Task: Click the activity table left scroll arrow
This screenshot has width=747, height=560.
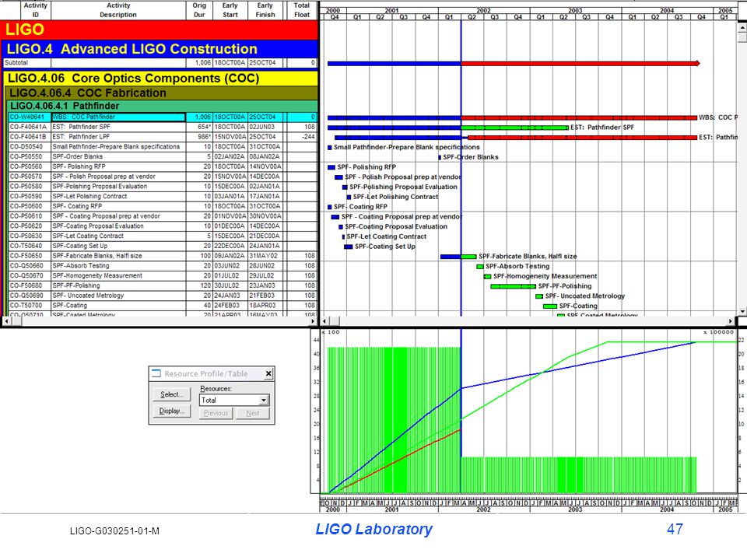Action: 5,321
